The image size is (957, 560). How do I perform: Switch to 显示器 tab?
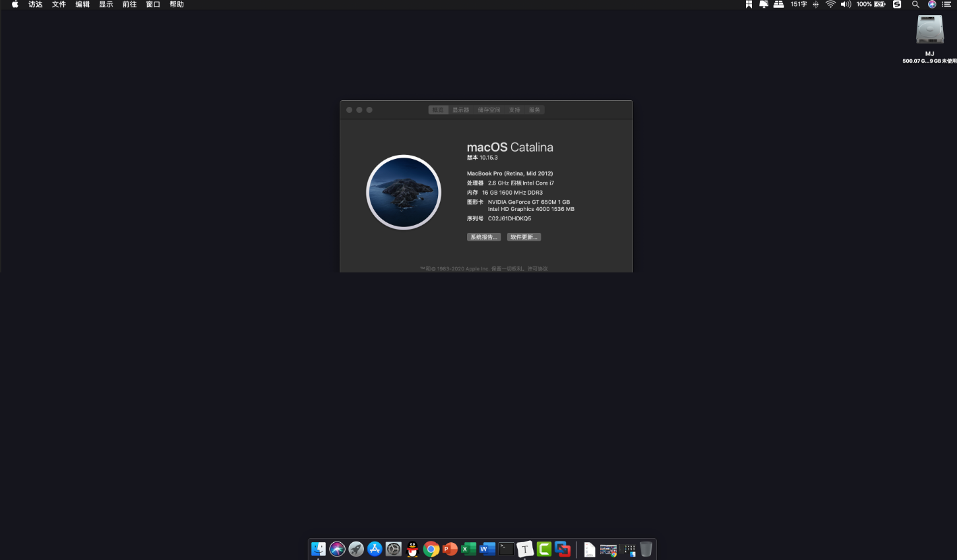point(461,110)
